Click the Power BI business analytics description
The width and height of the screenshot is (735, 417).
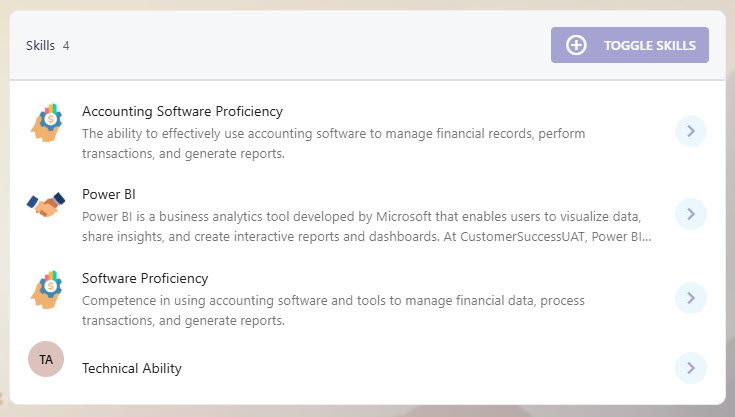point(367,226)
